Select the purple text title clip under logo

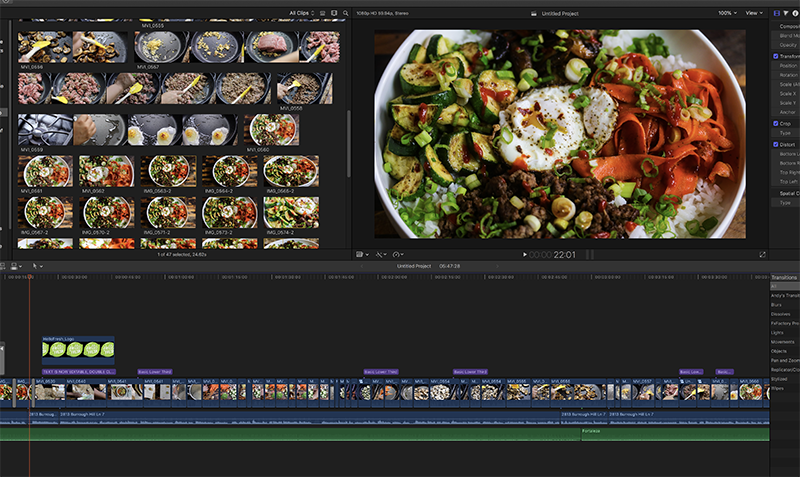(79, 371)
